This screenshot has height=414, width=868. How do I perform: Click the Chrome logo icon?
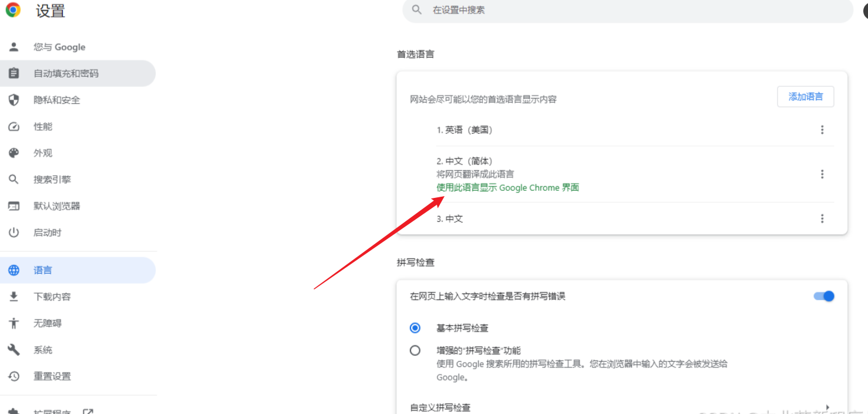click(13, 10)
